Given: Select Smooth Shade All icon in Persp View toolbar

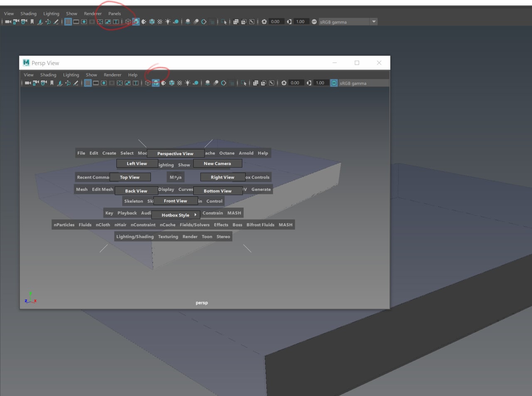Looking at the screenshot, I should pyautogui.click(x=155, y=83).
